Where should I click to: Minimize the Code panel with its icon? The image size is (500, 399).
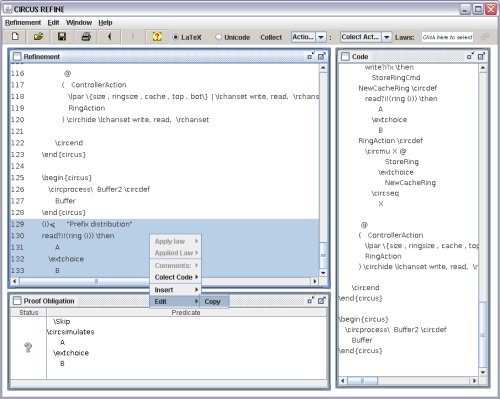(x=470, y=56)
